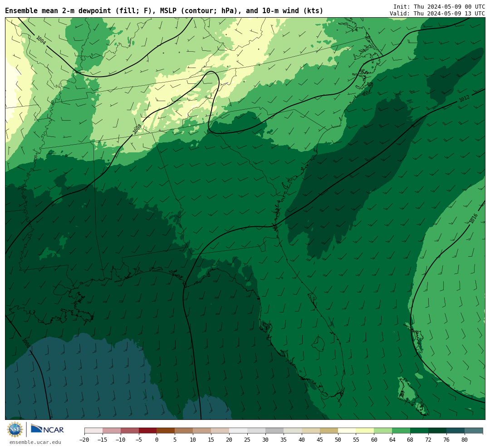Select the -5–0 dark red colorbar swatch
Image resolution: width=490 pixels, height=448 pixels.
(x=147, y=431)
